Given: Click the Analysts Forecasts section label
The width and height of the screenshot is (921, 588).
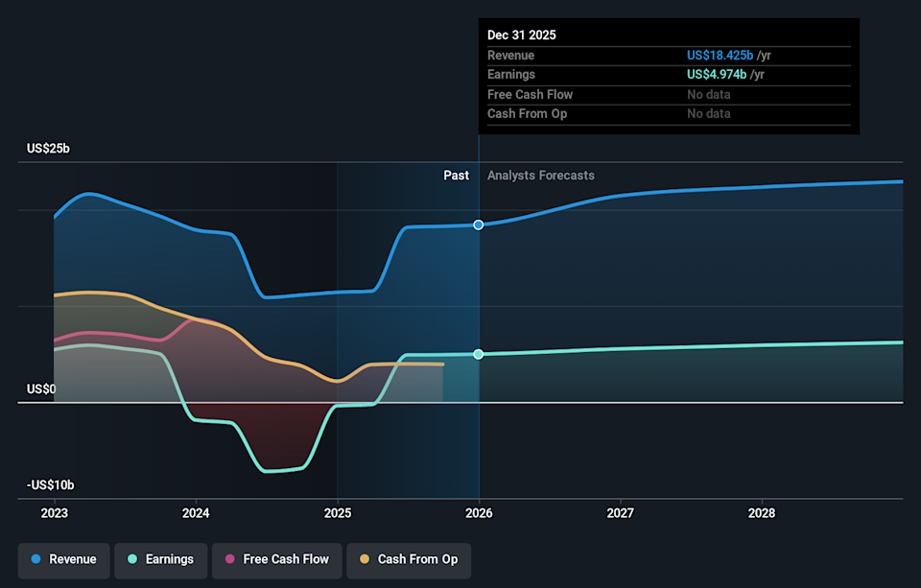Looking at the screenshot, I should click(x=541, y=176).
